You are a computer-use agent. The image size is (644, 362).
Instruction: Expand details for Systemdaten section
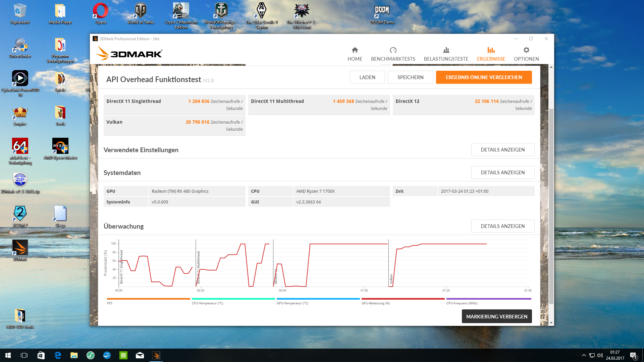pos(502,173)
